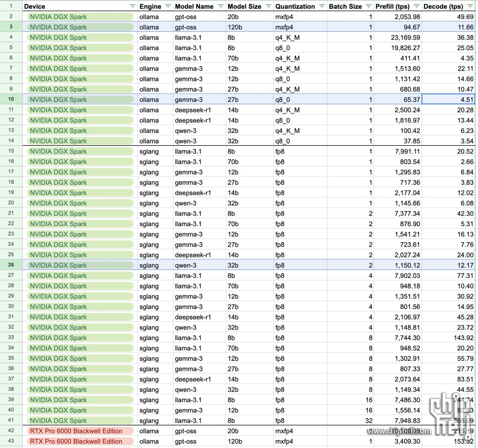
Task: Click the 23,169.59 prefill value cell
Action: pos(398,38)
